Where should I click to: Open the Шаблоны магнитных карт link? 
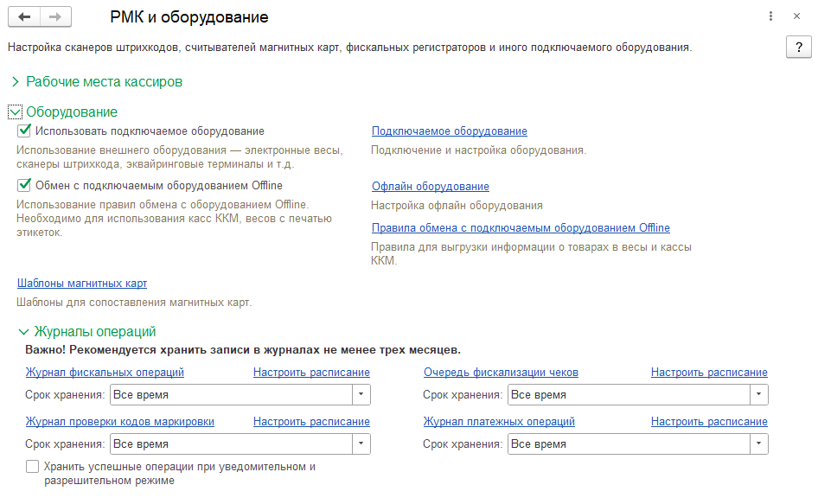point(82,284)
